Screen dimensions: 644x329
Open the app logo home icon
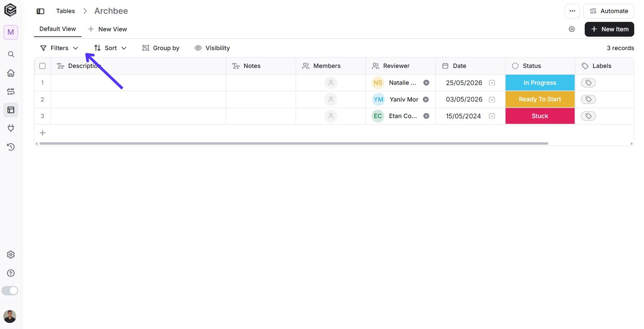pos(10,10)
